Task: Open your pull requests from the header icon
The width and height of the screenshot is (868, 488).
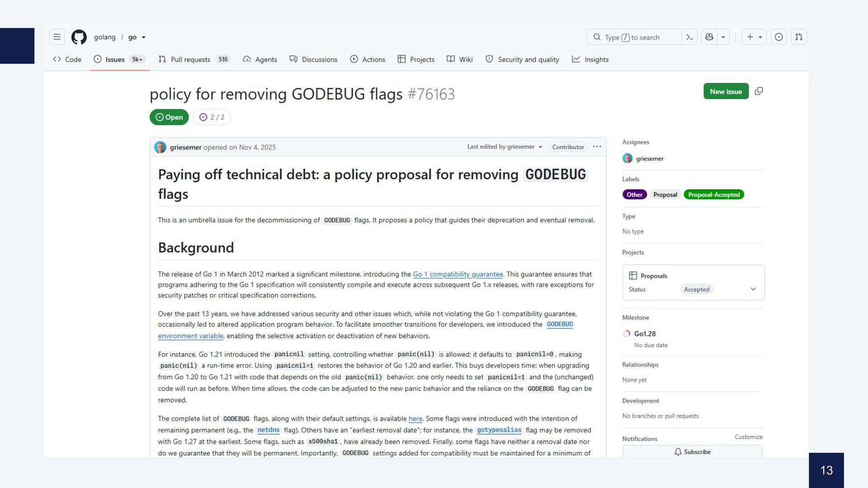Action: tap(799, 37)
